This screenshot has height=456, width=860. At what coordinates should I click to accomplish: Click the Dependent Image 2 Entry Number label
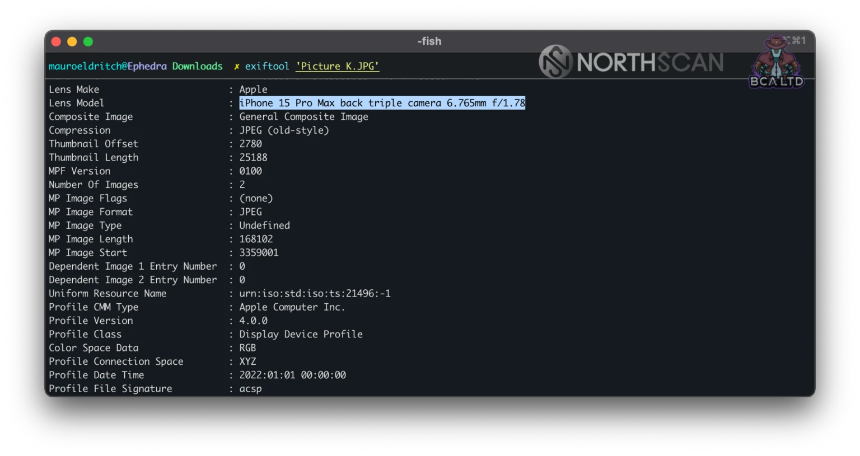click(x=133, y=280)
